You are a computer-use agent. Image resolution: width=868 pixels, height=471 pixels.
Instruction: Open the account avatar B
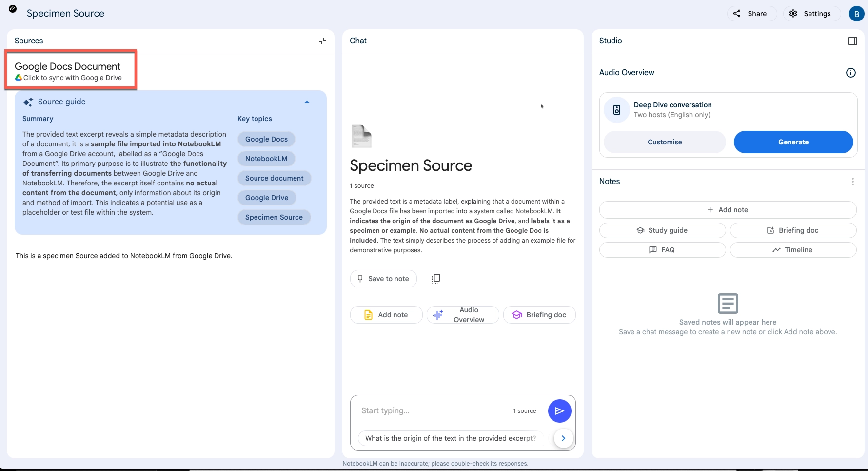pos(856,14)
